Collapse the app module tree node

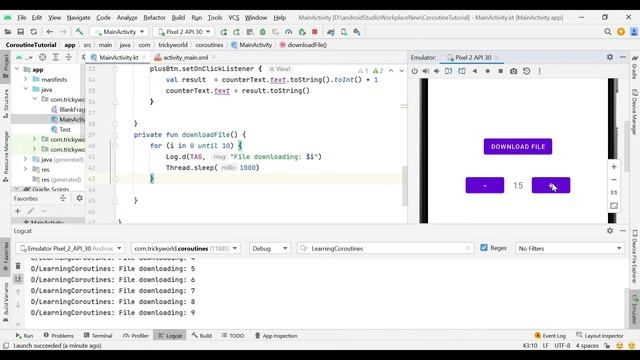point(17,69)
